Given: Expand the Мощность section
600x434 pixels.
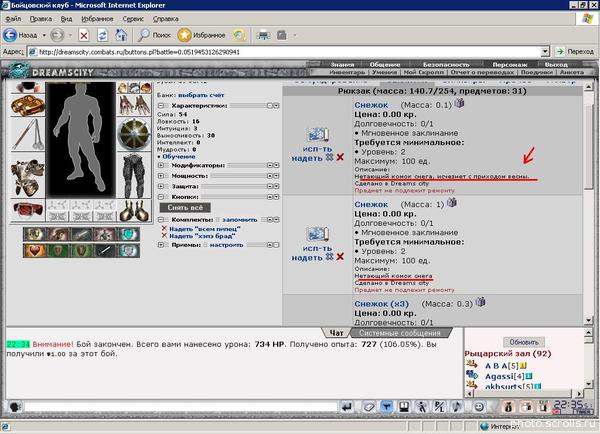Looking at the screenshot, I should pos(161,176).
